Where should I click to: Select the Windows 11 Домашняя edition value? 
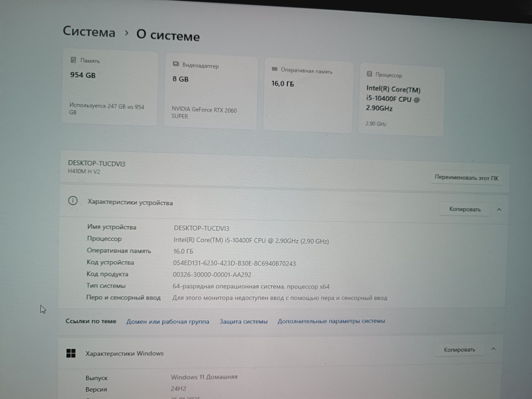[x=204, y=377]
